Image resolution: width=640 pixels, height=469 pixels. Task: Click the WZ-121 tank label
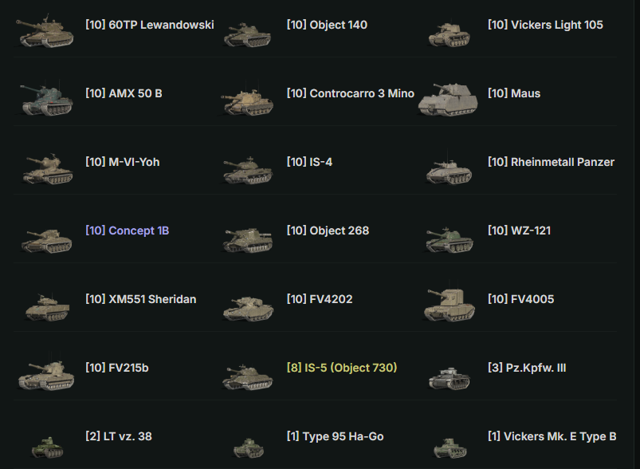coord(519,231)
